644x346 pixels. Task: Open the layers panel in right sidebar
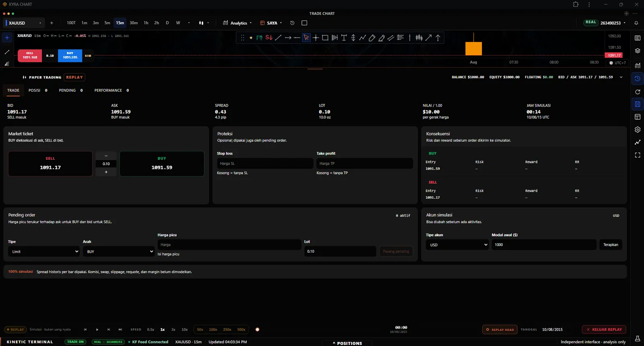point(638,51)
